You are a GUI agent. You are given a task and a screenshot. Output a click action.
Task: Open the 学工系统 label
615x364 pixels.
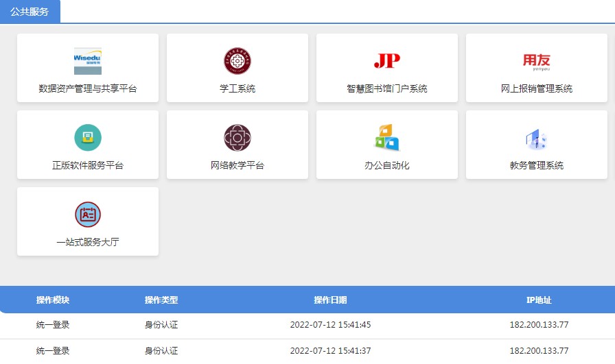tap(237, 88)
